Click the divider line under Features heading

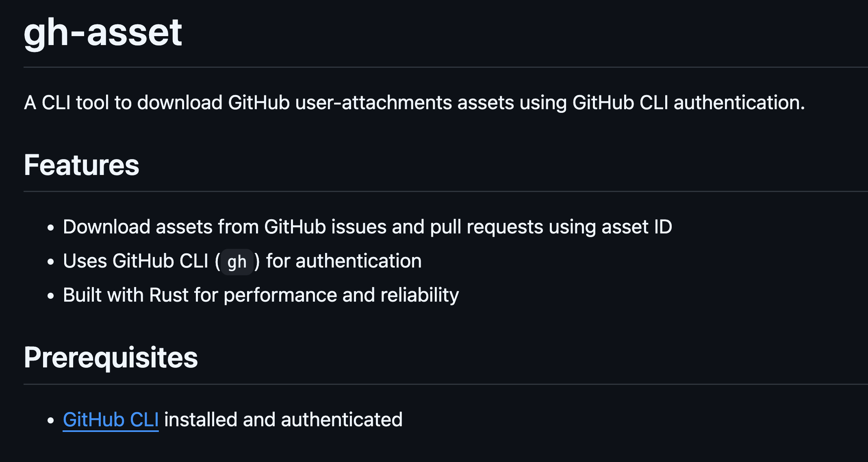coord(446,191)
